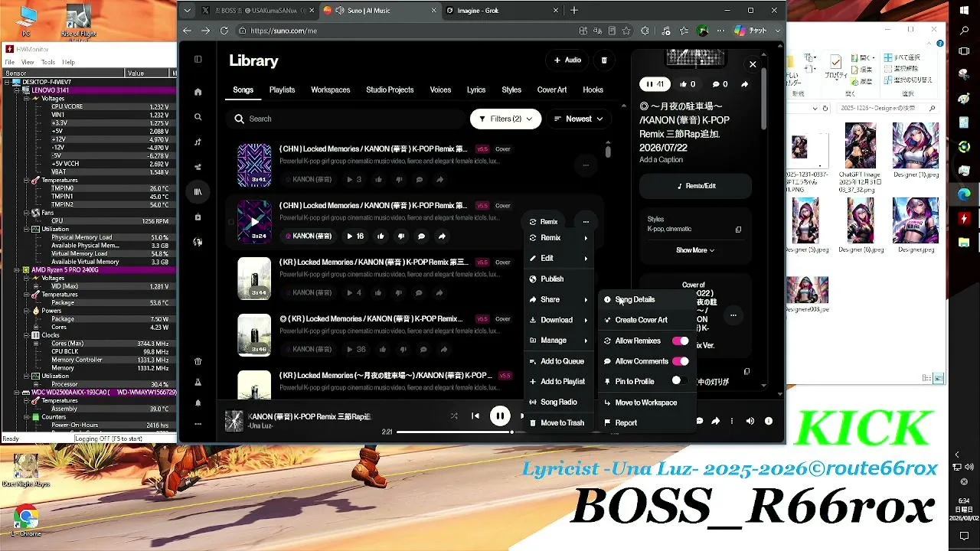
Task: Dislike the CHN Locked Memories 3:41 song
Action: click(399, 179)
